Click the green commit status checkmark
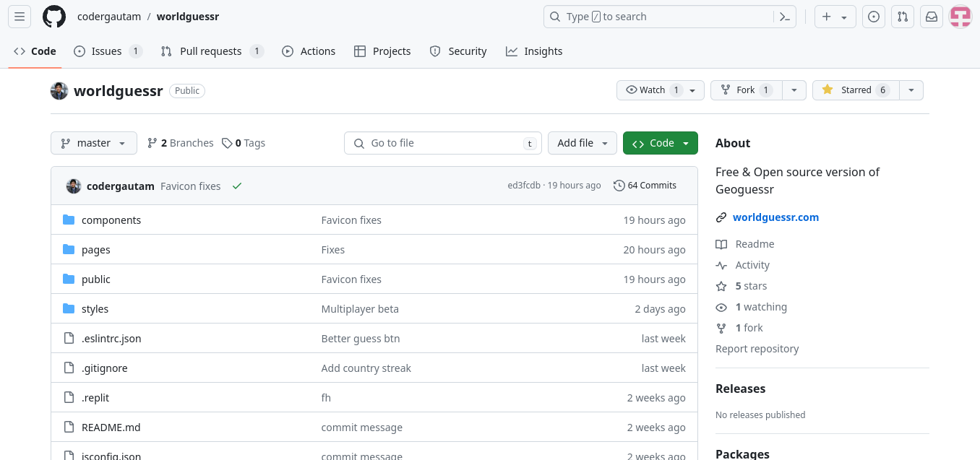Viewport: 980px width, 460px height. [237, 186]
